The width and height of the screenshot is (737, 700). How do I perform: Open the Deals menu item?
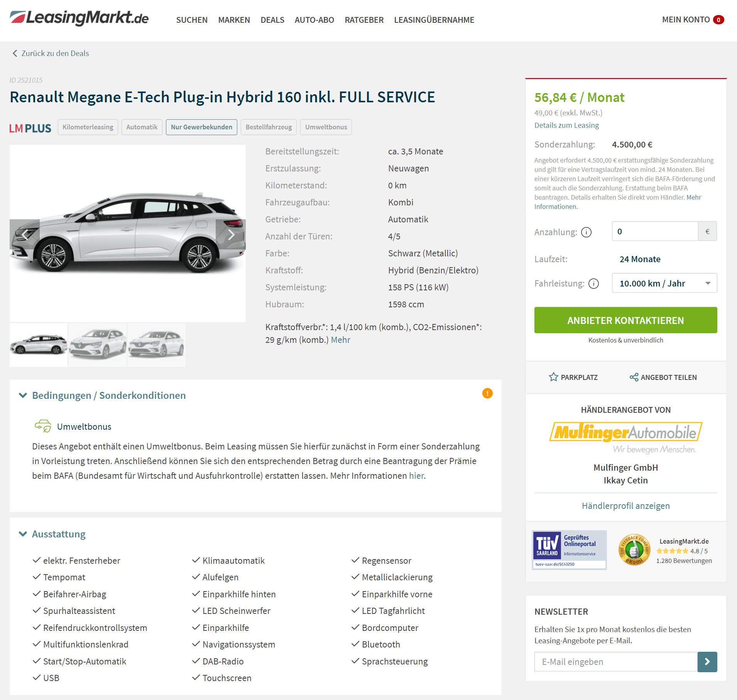272,20
